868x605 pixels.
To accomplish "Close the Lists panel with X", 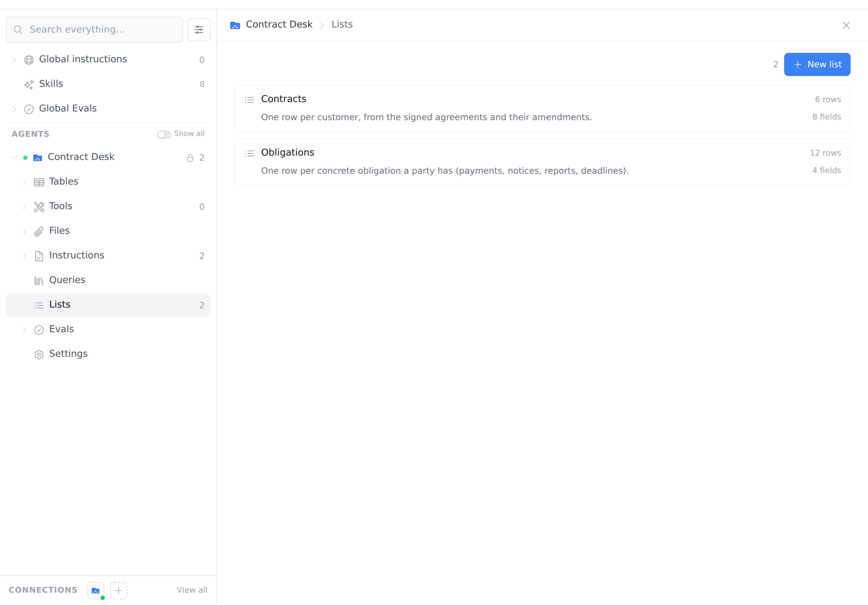I will click(x=846, y=25).
